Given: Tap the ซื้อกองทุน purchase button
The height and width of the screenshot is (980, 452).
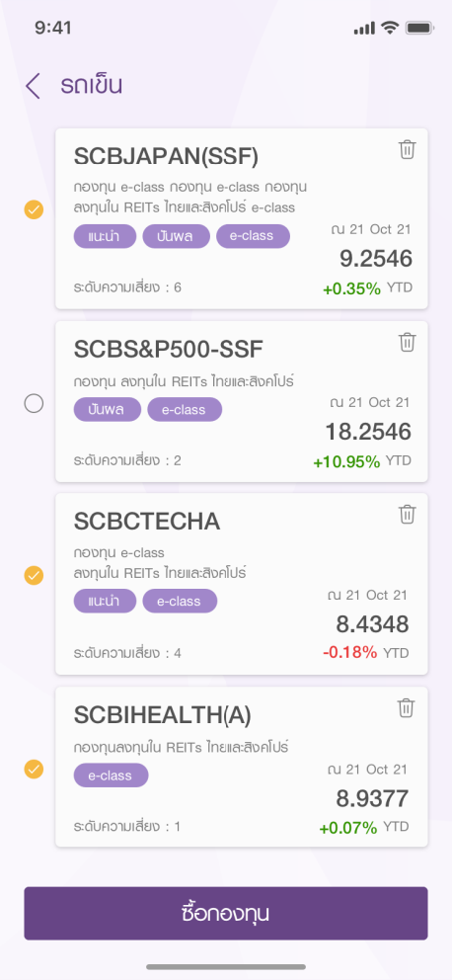Looking at the screenshot, I should (226, 913).
